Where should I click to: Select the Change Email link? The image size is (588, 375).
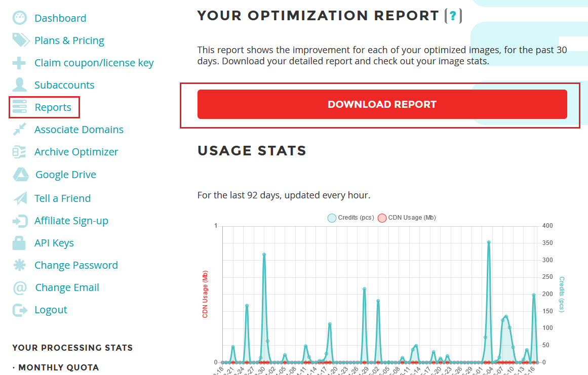(67, 287)
